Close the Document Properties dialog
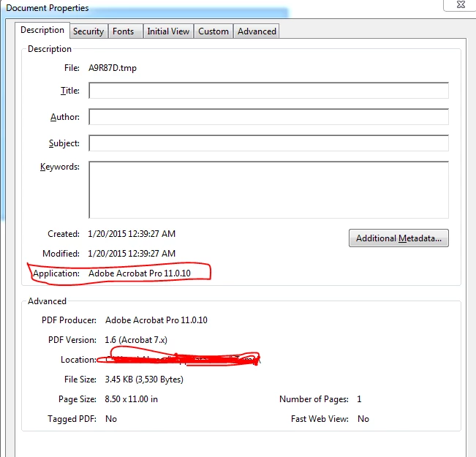This screenshot has width=476, height=457. pos(461,4)
